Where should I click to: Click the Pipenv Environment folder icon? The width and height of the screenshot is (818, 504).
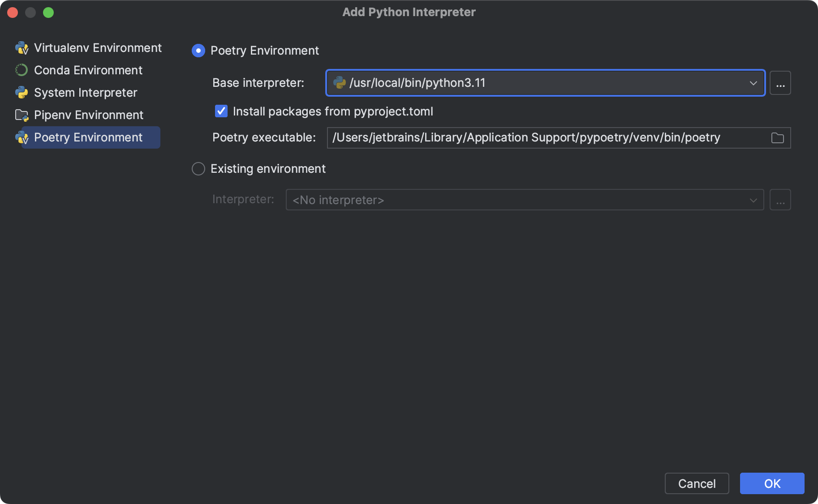(x=22, y=115)
